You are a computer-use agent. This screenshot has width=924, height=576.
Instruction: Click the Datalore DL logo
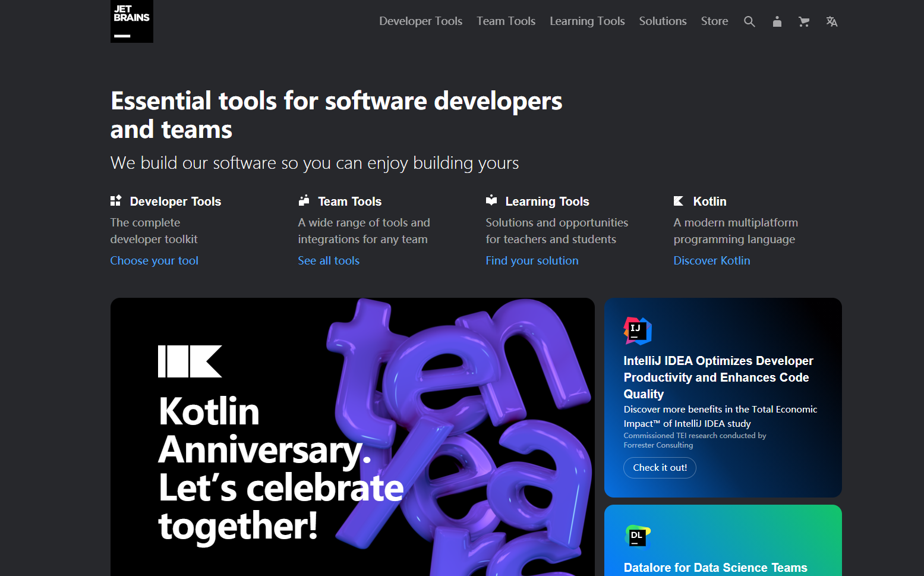638,537
